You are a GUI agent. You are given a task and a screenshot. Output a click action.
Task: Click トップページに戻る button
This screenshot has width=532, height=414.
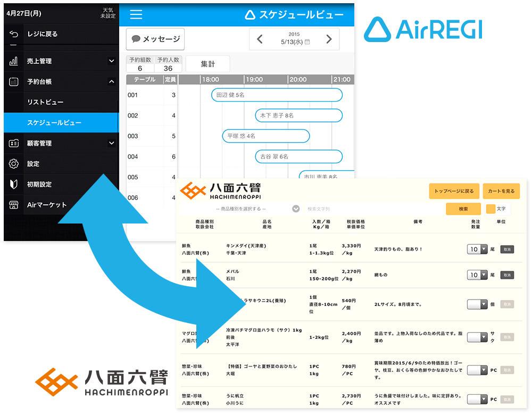click(454, 191)
